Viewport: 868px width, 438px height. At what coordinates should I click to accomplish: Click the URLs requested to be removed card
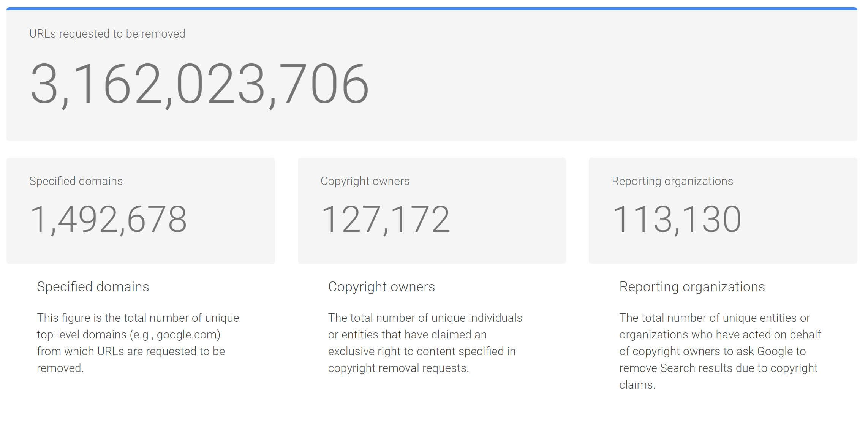[x=433, y=76]
